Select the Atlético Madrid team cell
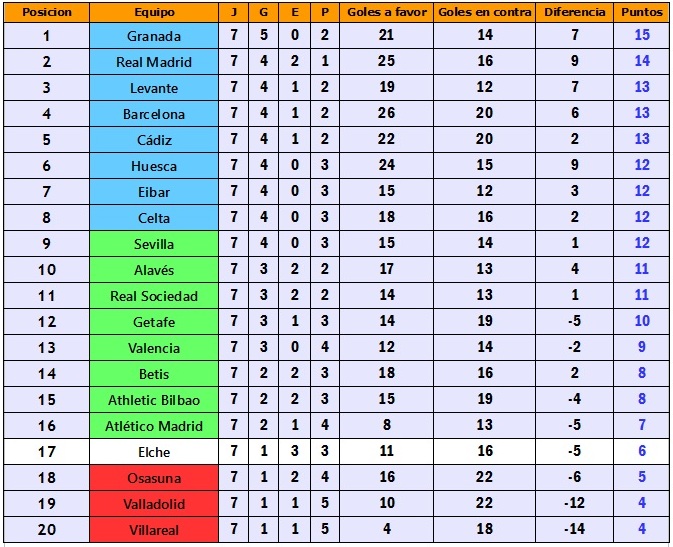673x547 pixels. point(154,426)
